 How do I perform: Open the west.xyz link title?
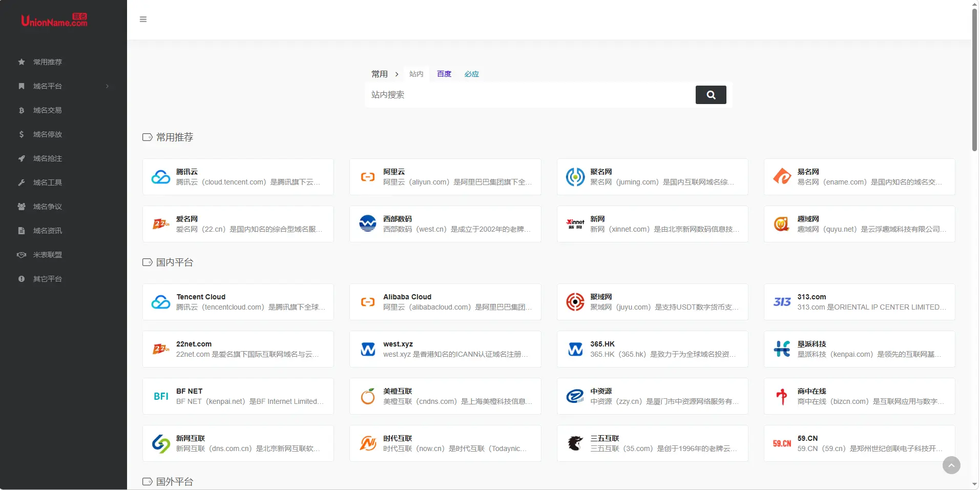click(398, 344)
